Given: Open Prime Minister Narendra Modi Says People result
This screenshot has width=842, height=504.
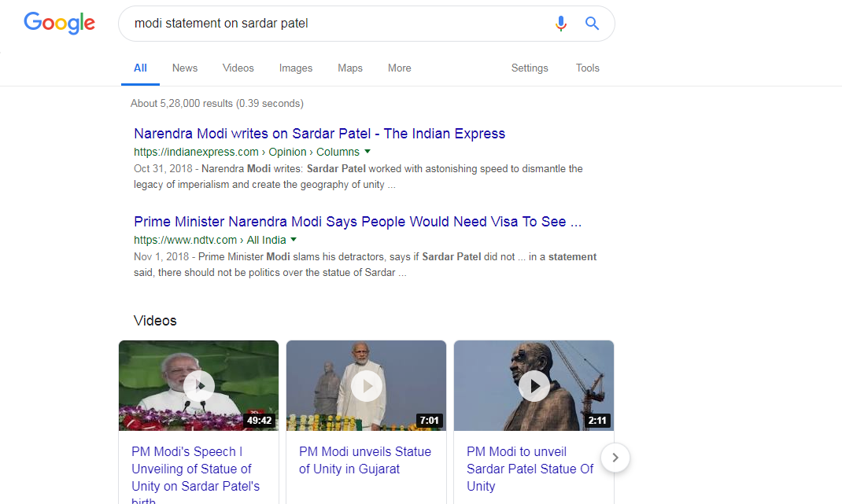Looking at the screenshot, I should tap(357, 222).
